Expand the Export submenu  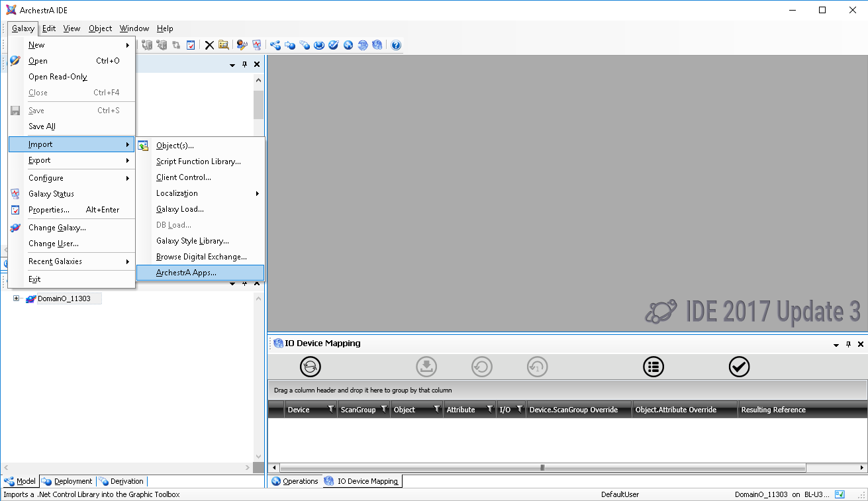point(72,160)
